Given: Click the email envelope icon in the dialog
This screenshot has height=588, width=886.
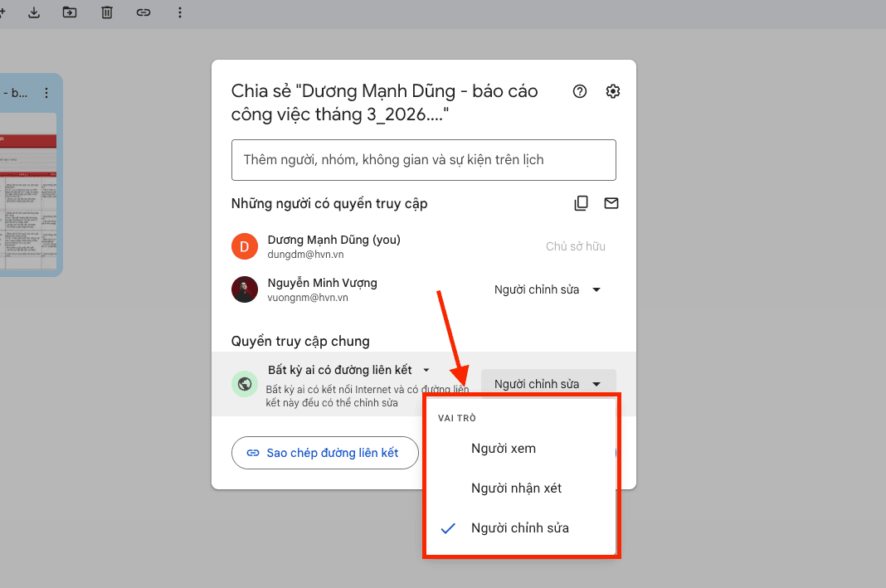Looking at the screenshot, I should (x=611, y=203).
